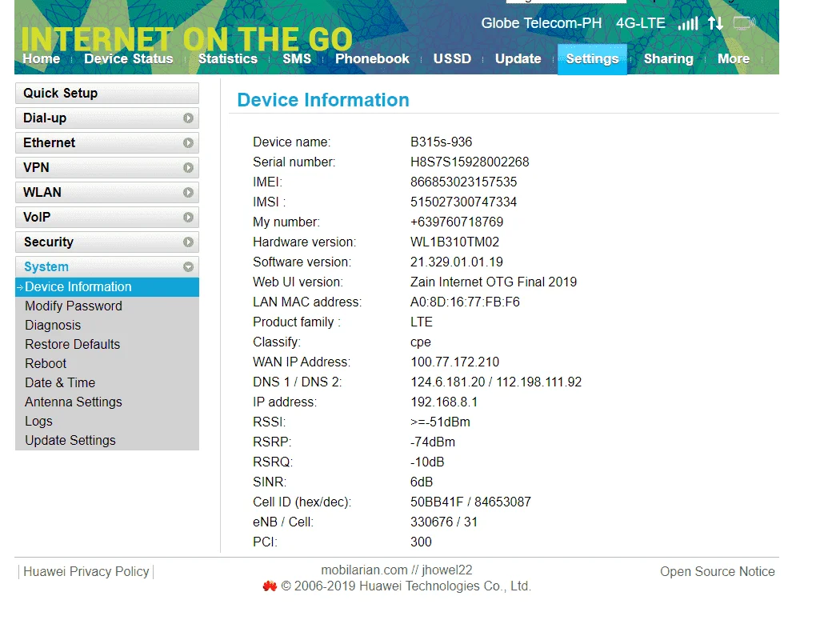Click the Globe Telecom-PH operator name

point(542,23)
